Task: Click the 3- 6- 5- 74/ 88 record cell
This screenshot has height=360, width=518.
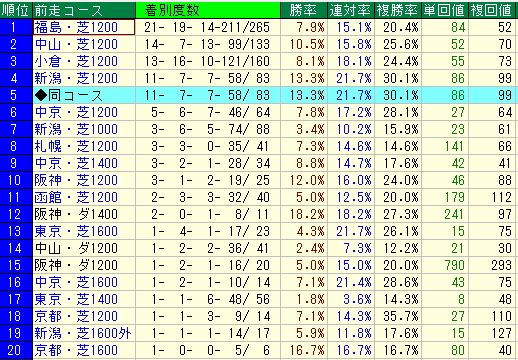Action: pos(208,129)
